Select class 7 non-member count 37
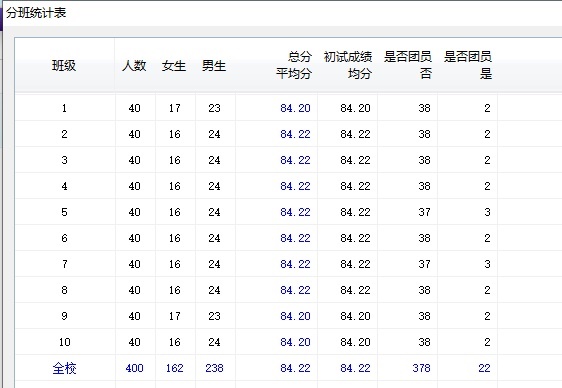 pyautogui.click(x=424, y=264)
